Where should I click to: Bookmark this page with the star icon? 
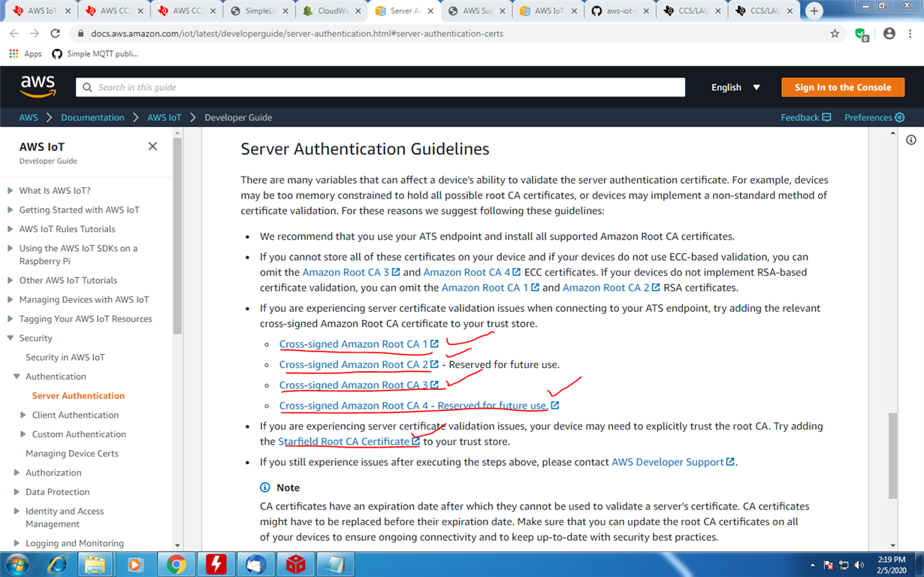(835, 33)
